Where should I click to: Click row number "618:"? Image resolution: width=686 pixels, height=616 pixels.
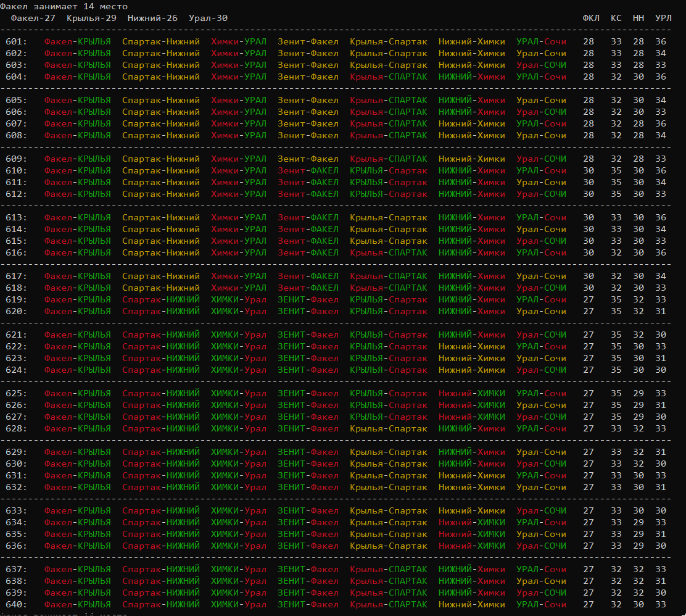16,288
